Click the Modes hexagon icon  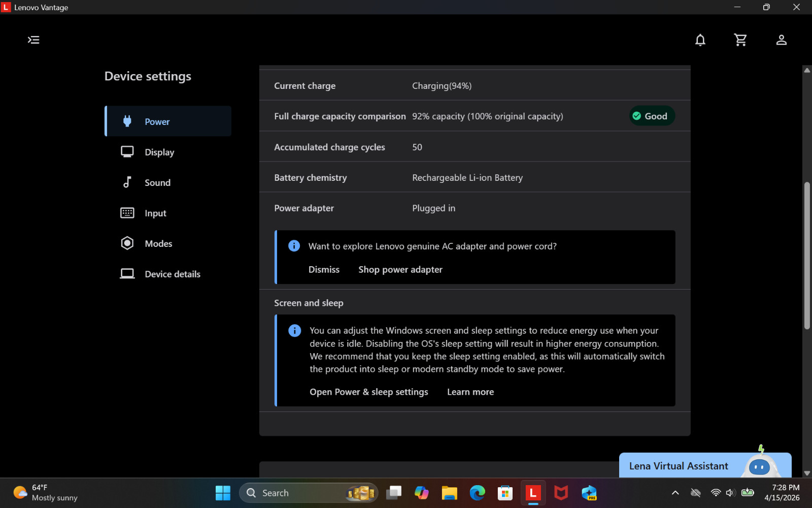click(127, 243)
